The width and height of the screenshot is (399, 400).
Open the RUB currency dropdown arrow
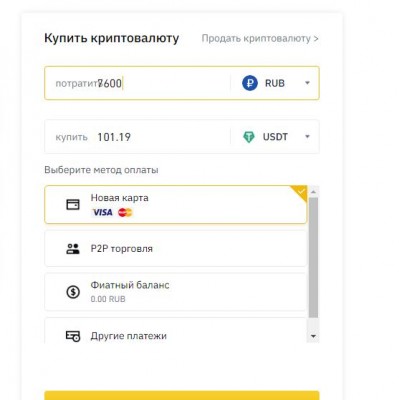pyautogui.click(x=307, y=83)
